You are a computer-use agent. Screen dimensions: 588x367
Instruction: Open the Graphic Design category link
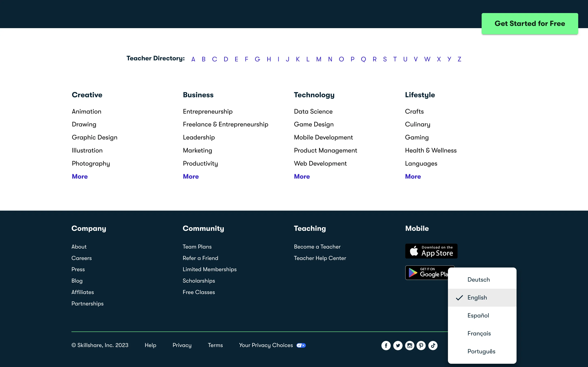[x=95, y=137]
